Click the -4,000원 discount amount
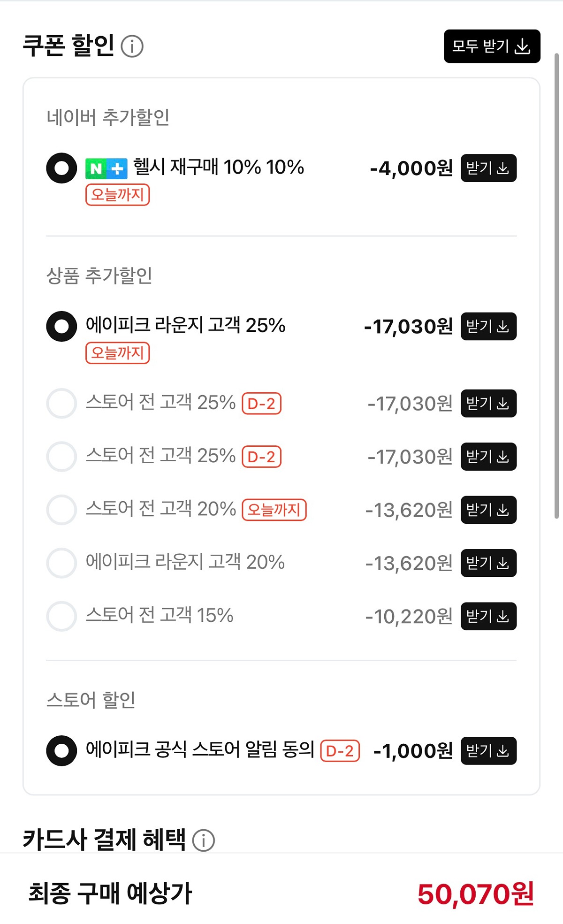 [411, 168]
